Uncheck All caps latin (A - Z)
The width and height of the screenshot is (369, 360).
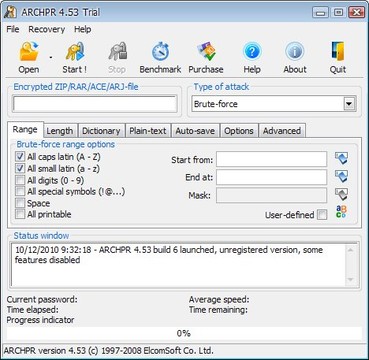pos(20,156)
